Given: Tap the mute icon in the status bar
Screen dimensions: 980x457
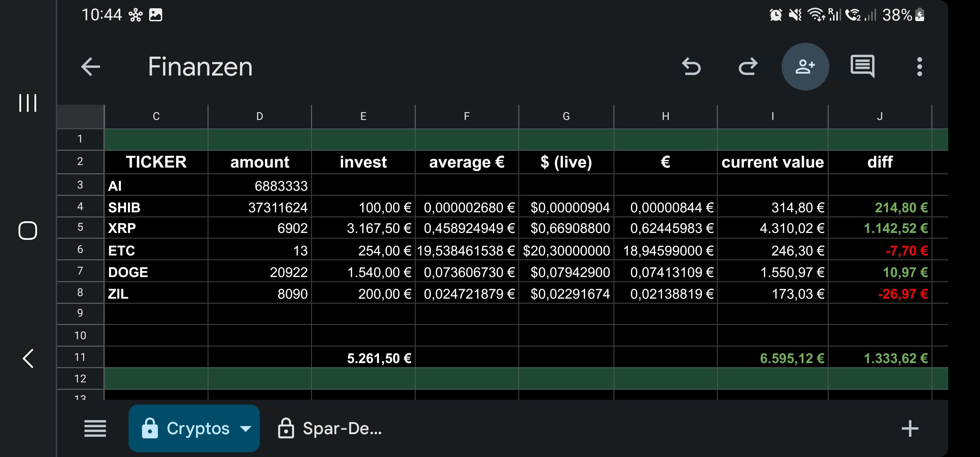Looking at the screenshot, I should click(795, 15).
